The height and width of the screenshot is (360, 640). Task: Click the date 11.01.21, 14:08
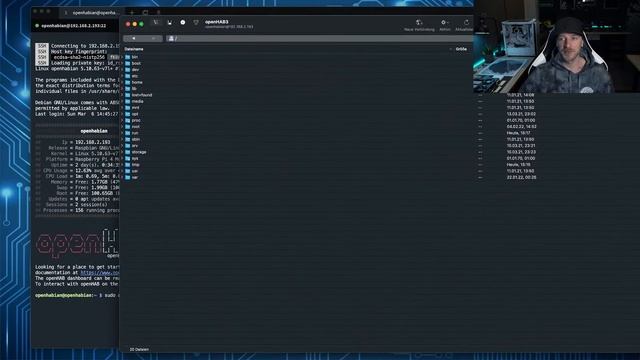point(520,95)
